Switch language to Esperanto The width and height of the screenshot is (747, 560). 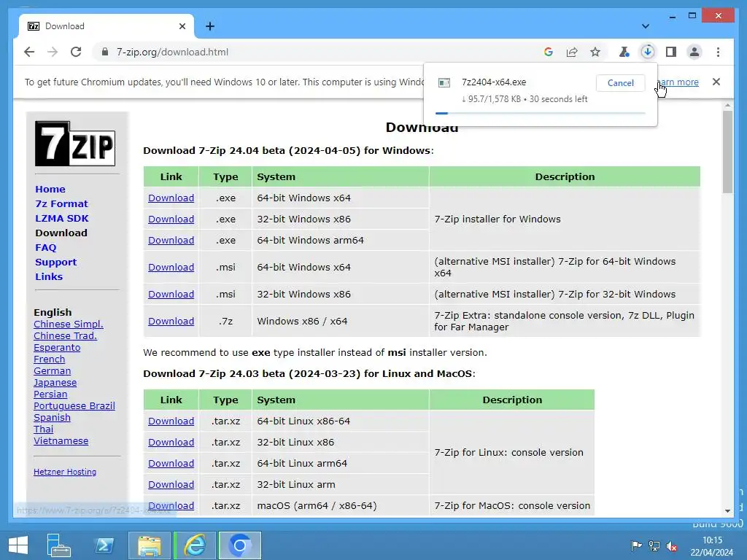click(57, 348)
